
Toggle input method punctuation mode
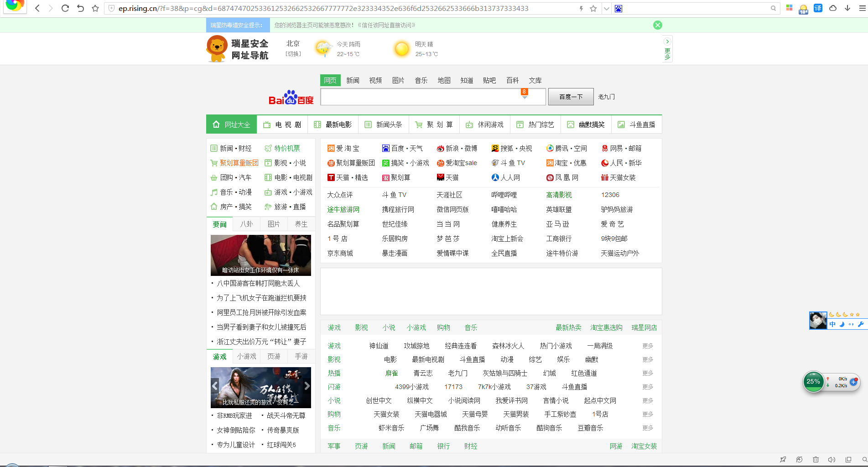(851, 324)
